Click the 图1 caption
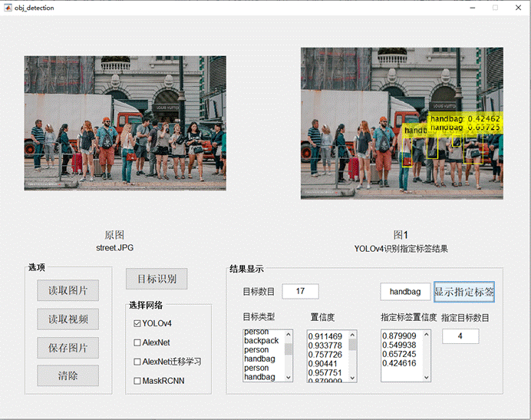The image size is (531, 420). (401, 235)
